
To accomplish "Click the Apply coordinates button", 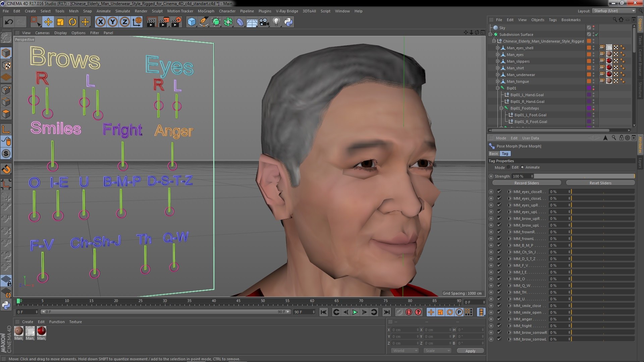I will pyautogui.click(x=470, y=351).
